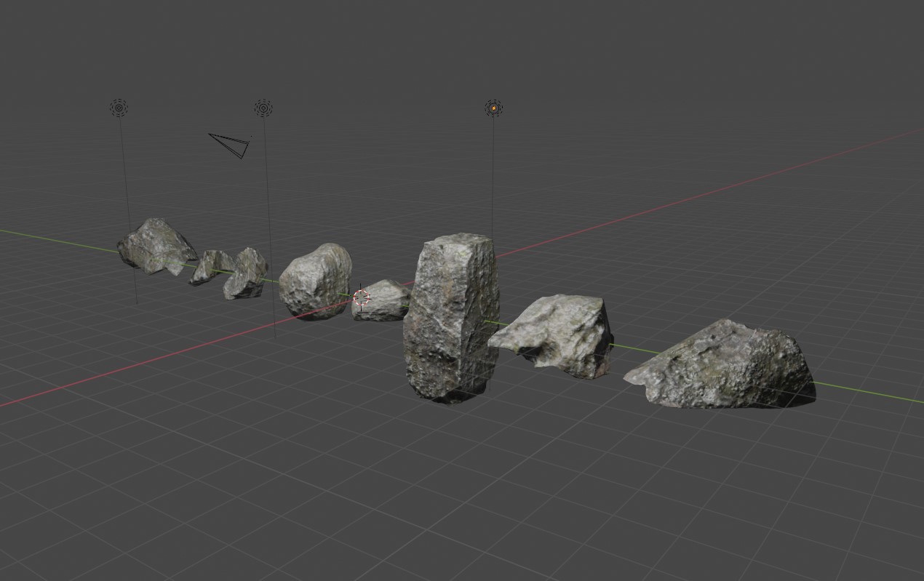The height and width of the screenshot is (581, 924).
Task: Select the camera object wireframe
Action: pos(230,145)
